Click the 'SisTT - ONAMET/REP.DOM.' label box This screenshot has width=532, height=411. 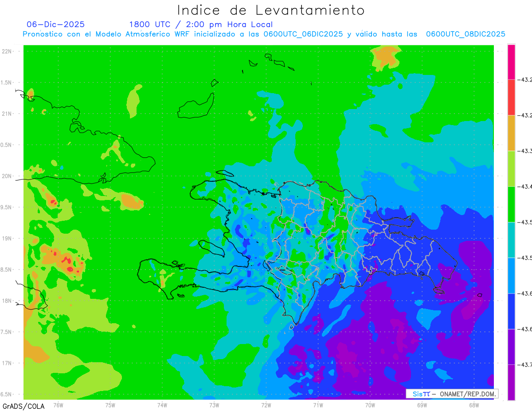click(452, 394)
